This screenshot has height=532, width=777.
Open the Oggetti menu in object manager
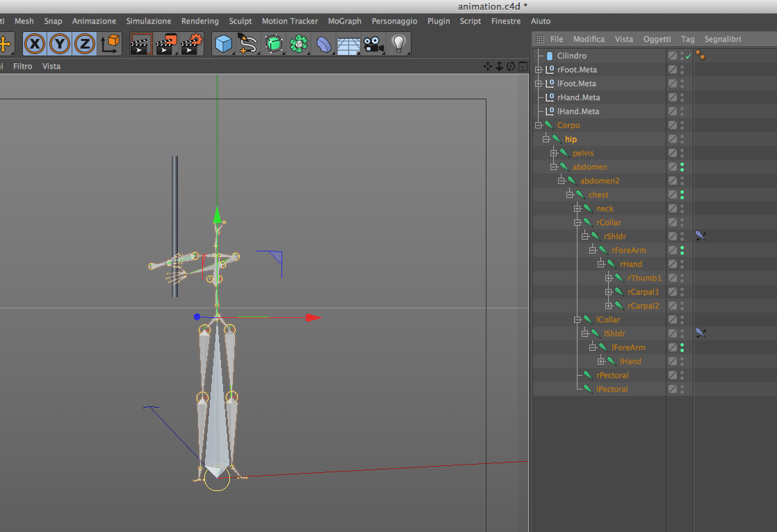(x=657, y=39)
